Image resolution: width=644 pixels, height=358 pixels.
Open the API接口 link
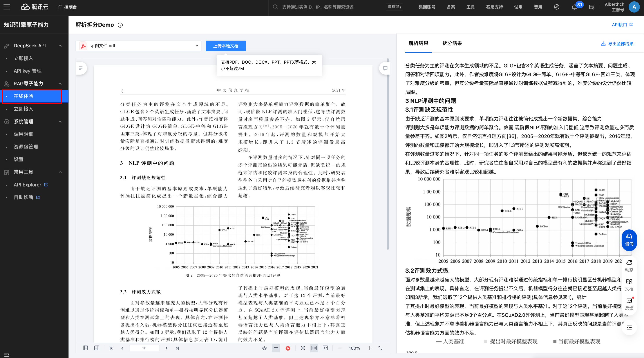tap(622, 25)
